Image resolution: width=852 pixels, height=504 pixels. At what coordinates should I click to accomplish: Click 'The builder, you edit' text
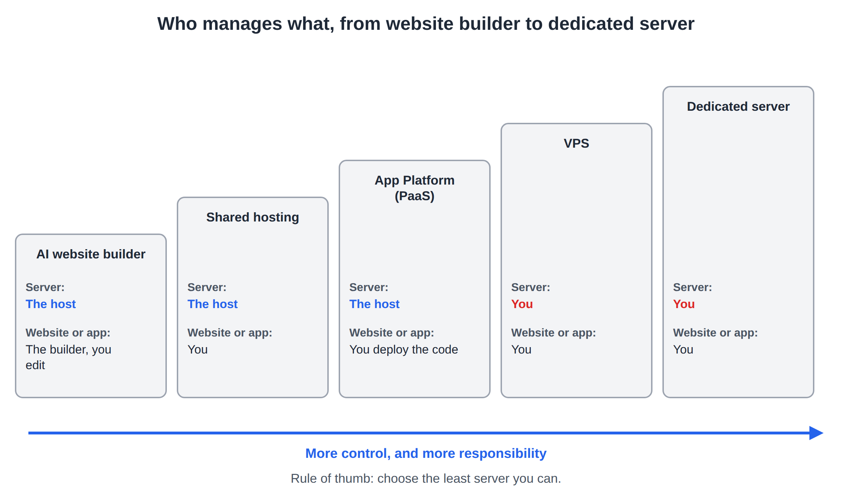tap(69, 357)
